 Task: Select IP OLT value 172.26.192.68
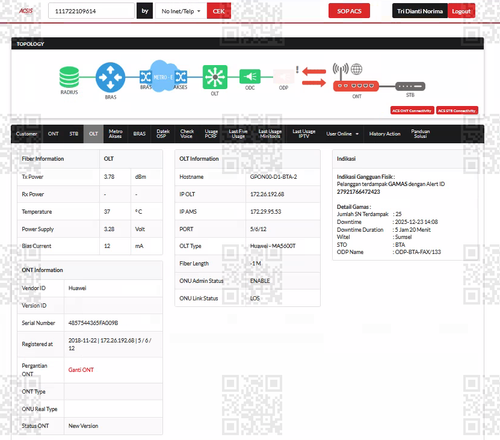click(267, 194)
